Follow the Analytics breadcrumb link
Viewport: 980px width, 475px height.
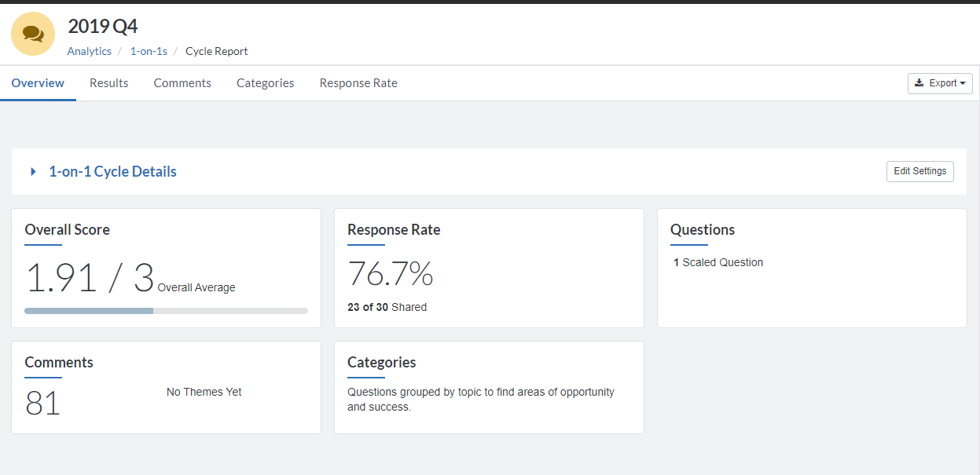[90, 51]
